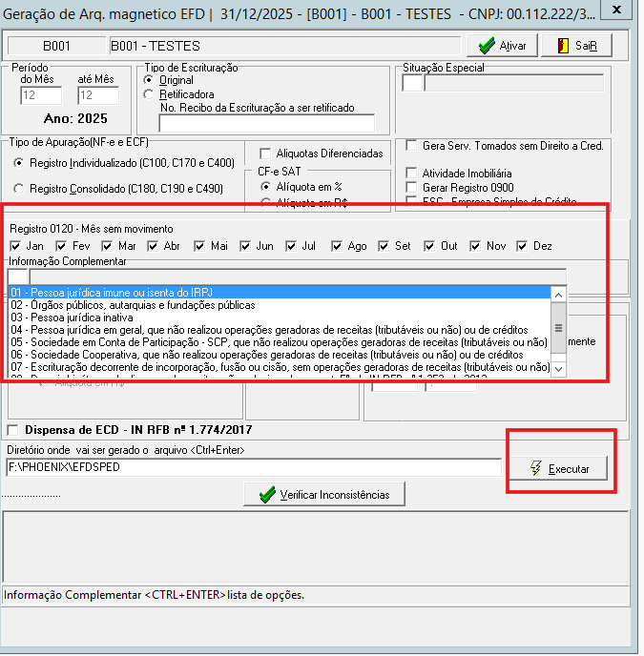Viewport: 644px width, 656px height.
Task: Select 03 - Pessoa jurídica inativa
Action: [280, 318]
